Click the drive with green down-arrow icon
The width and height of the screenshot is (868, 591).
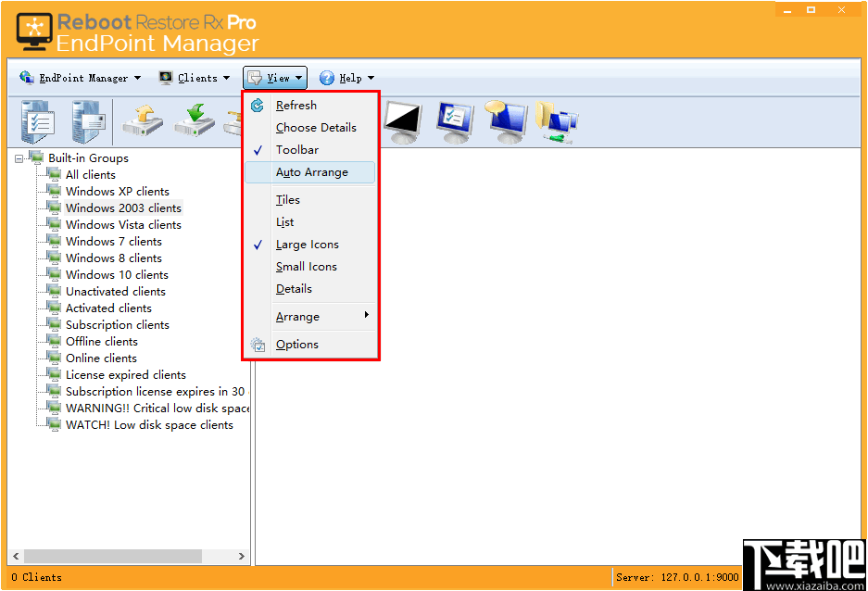point(195,120)
